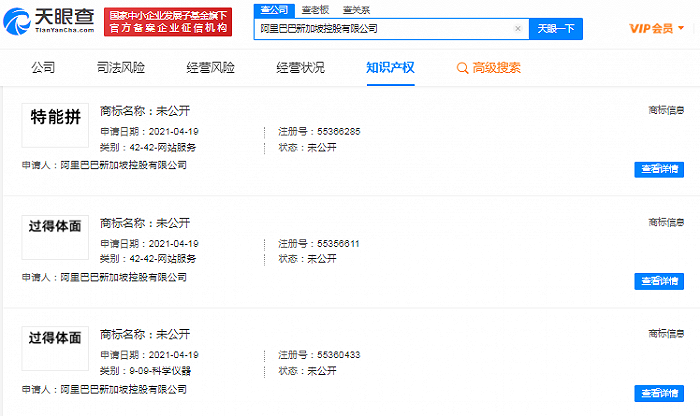Switch to the 经营状况 tab
This screenshot has height=416, width=700.
click(300, 68)
